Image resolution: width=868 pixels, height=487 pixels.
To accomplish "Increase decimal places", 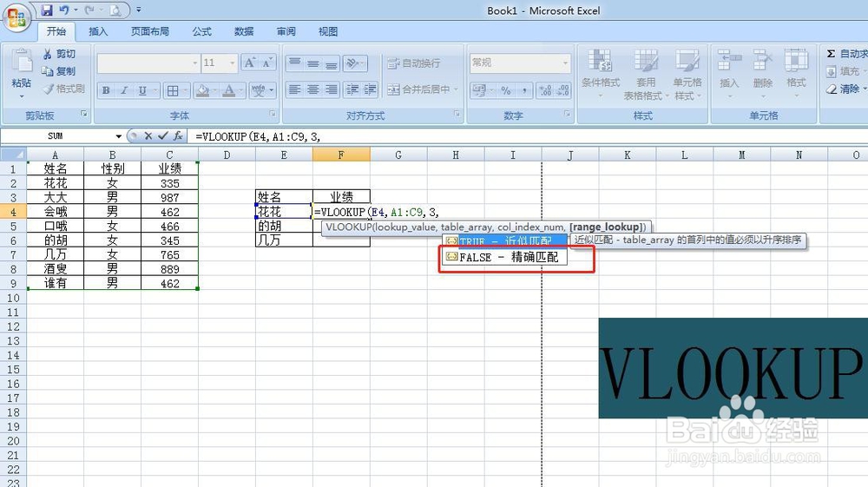I will (545, 89).
